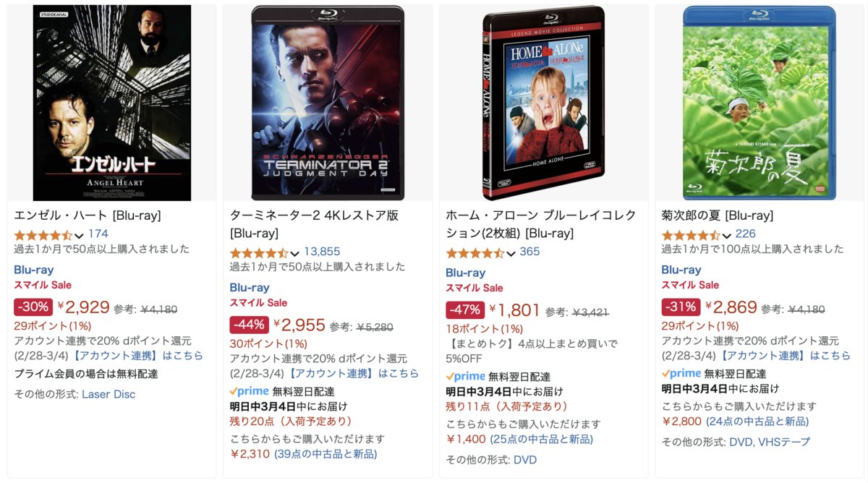Expand rating chevron for エンゼル・ハート
This screenshot has width=868, height=483.
pos(80,235)
